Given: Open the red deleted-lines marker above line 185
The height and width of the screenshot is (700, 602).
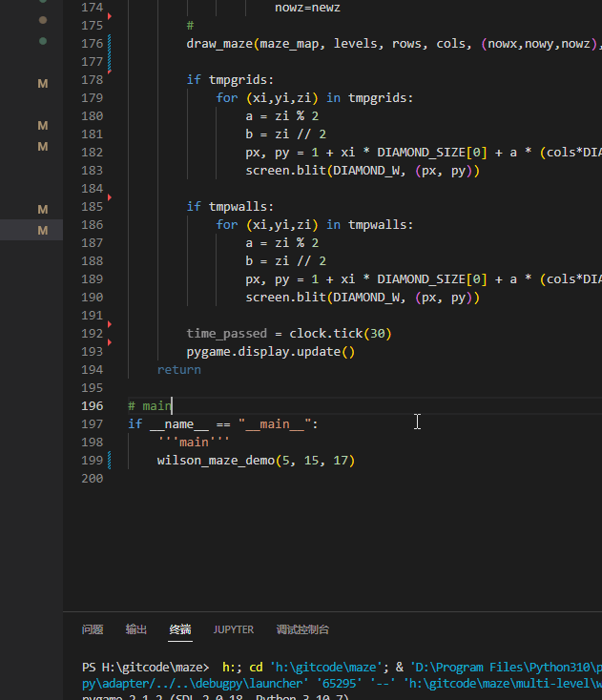Looking at the screenshot, I should tap(110, 196).
